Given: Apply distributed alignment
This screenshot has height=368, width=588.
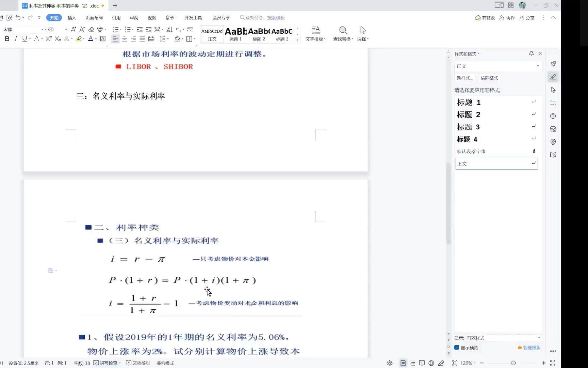Looking at the screenshot, I should [x=151, y=39].
